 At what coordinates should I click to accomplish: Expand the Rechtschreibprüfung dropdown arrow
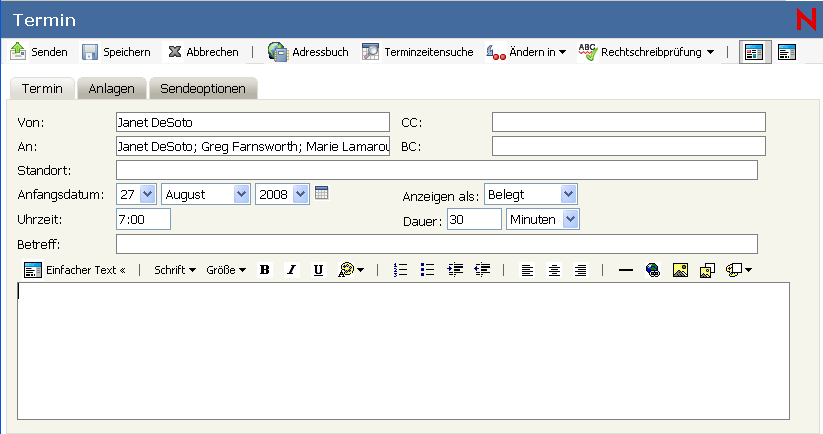(x=710, y=52)
